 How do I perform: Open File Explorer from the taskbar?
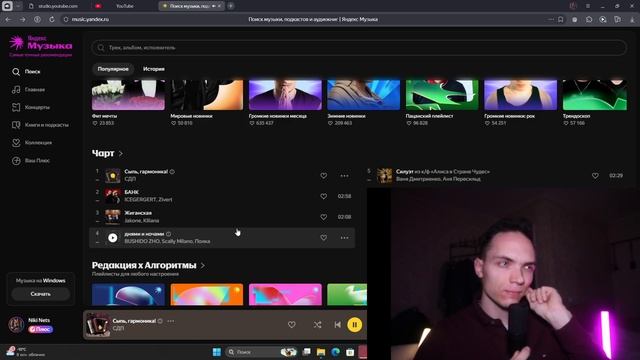[321, 352]
